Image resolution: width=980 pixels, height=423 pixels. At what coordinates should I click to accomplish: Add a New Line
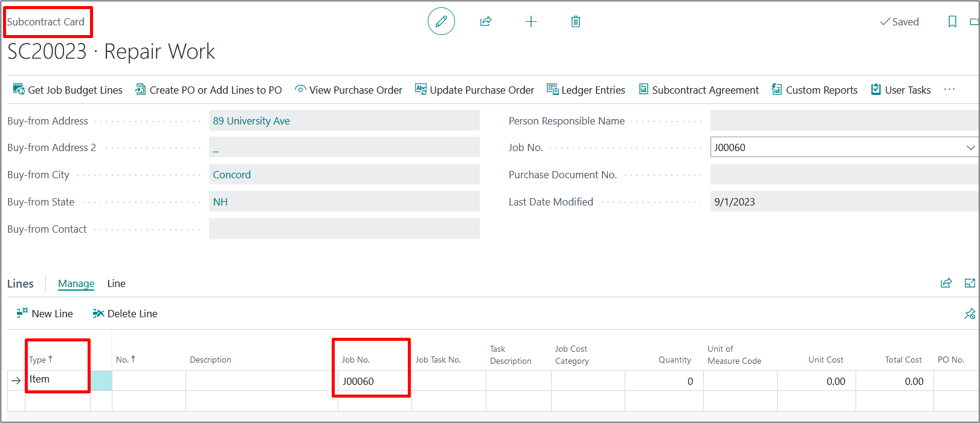(x=45, y=314)
